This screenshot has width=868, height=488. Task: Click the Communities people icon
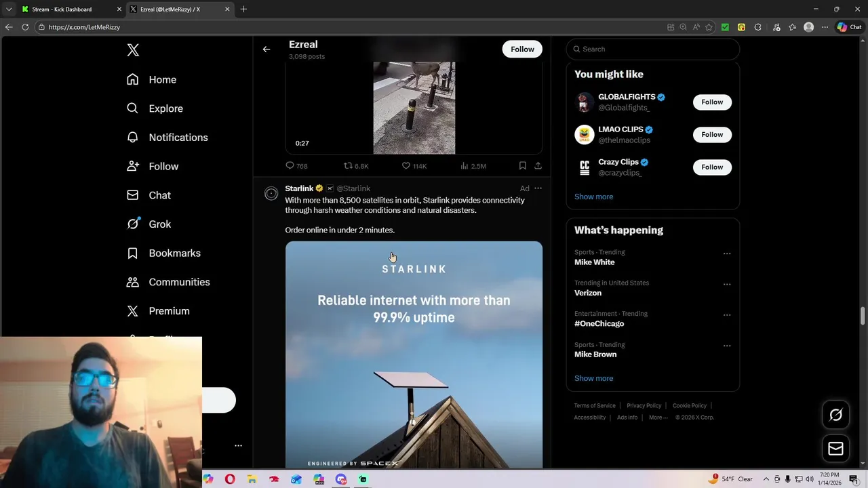[133, 282]
